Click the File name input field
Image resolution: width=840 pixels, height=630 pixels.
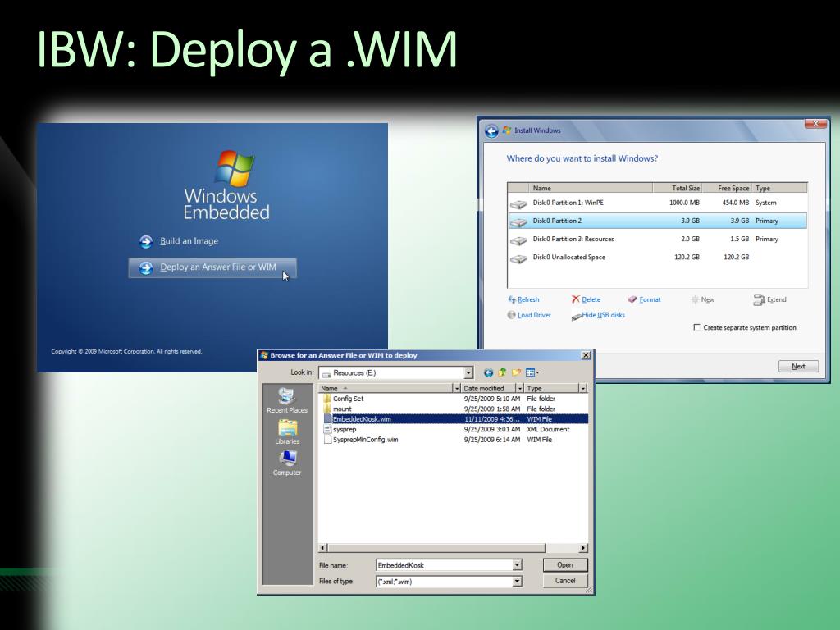445,565
